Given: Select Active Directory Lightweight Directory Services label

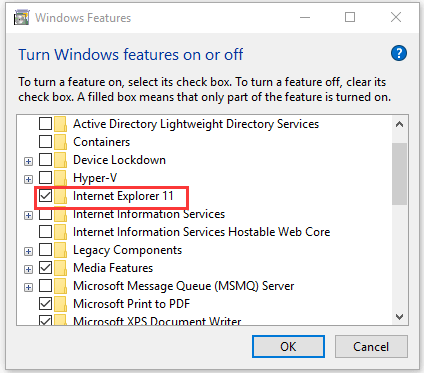Looking at the screenshot, I should (x=196, y=124).
